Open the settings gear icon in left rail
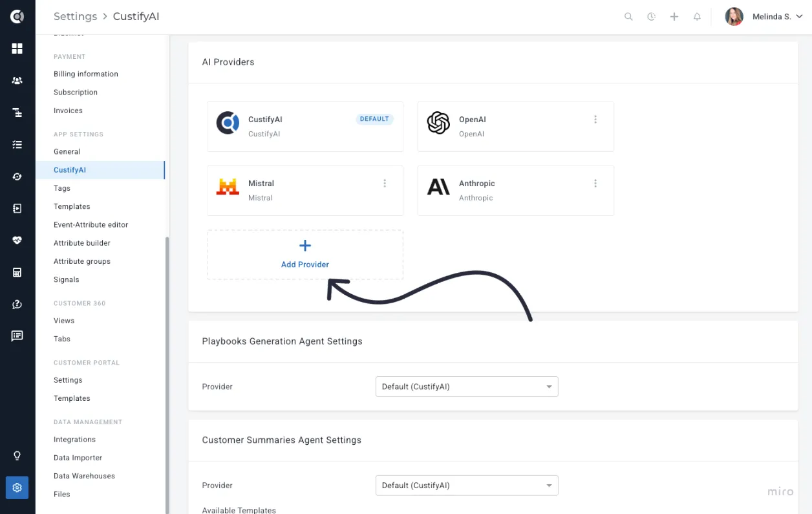812x514 pixels. [17, 487]
